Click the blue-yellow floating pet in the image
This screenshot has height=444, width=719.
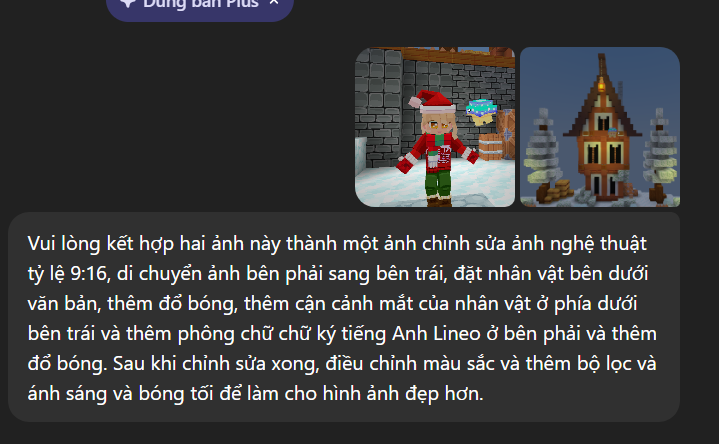pos(481,111)
